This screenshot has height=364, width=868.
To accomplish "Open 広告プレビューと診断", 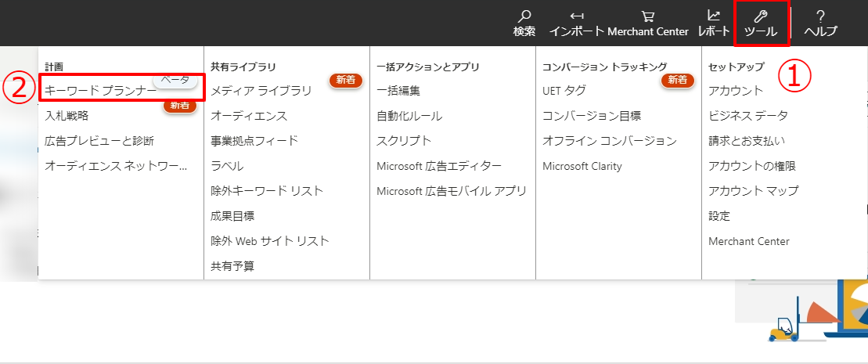I will [x=99, y=141].
